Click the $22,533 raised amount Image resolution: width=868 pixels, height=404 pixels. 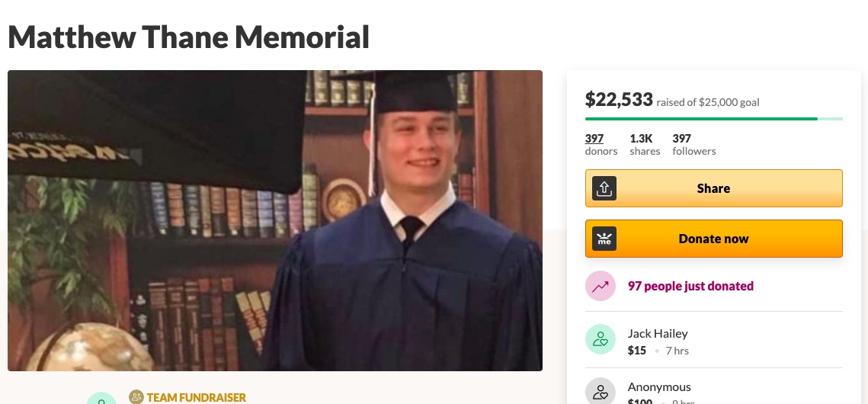coord(619,99)
